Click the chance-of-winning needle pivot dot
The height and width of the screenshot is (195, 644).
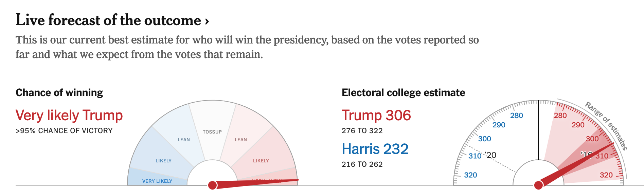(213, 185)
